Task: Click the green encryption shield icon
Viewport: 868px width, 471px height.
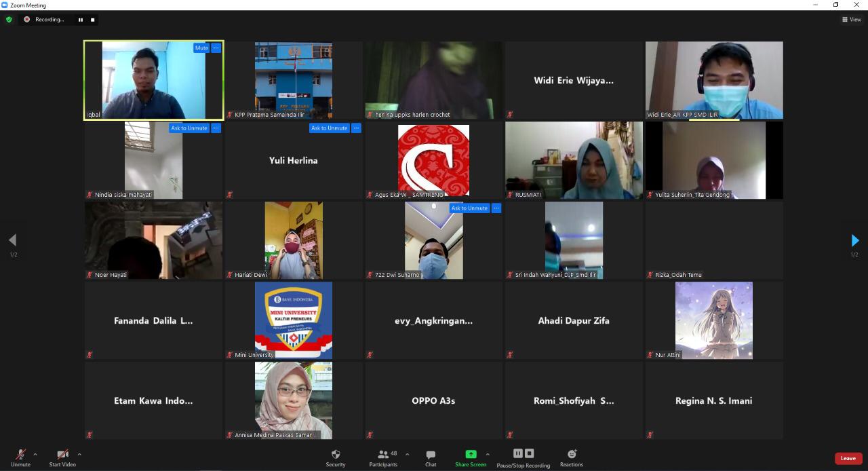Action: point(9,20)
